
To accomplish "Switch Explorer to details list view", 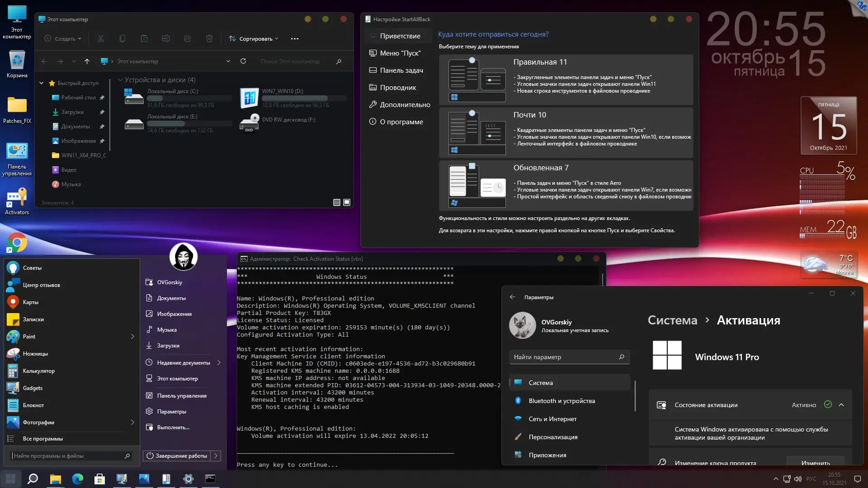I will (x=337, y=202).
